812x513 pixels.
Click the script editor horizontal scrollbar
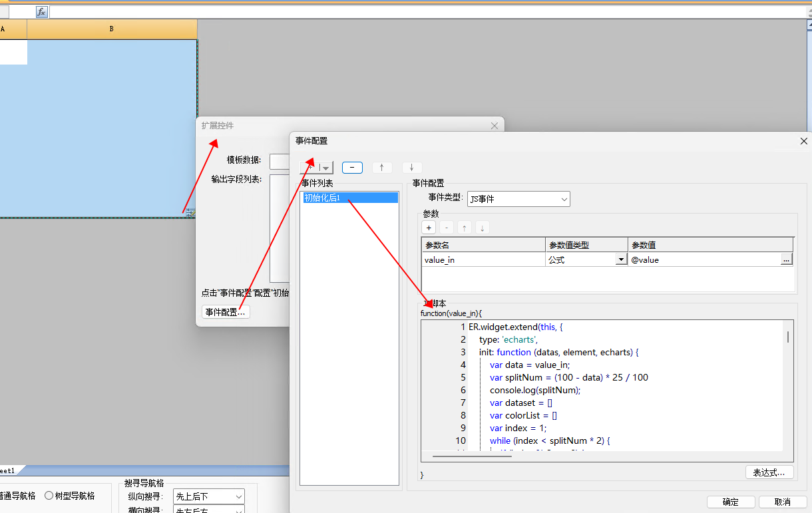click(x=472, y=456)
